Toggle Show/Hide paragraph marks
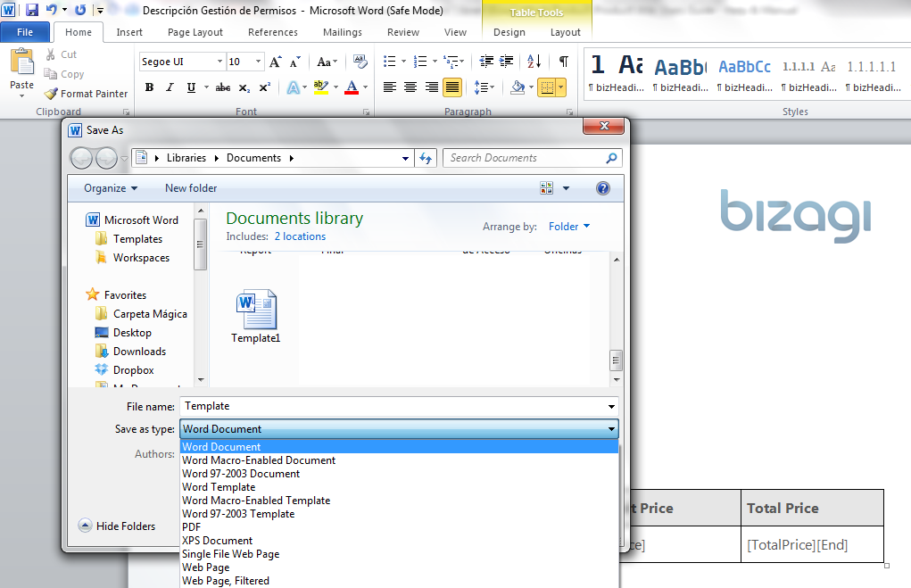911x588 pixels. pos(564,62)
